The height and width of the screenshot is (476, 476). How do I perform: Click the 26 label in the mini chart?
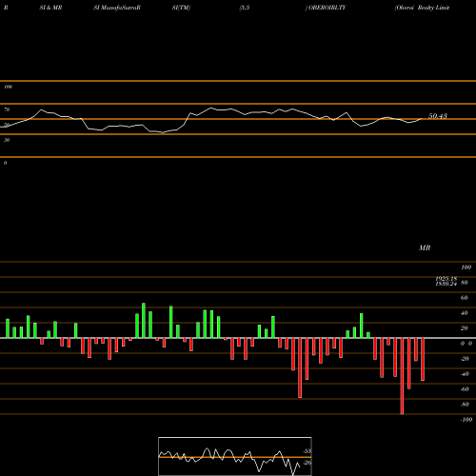pos(307,463)
